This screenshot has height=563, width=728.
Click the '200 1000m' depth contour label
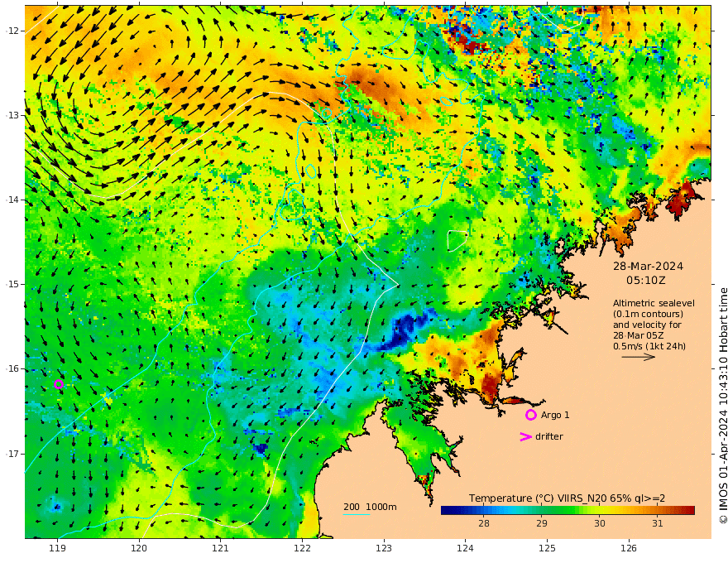[370, 507]
